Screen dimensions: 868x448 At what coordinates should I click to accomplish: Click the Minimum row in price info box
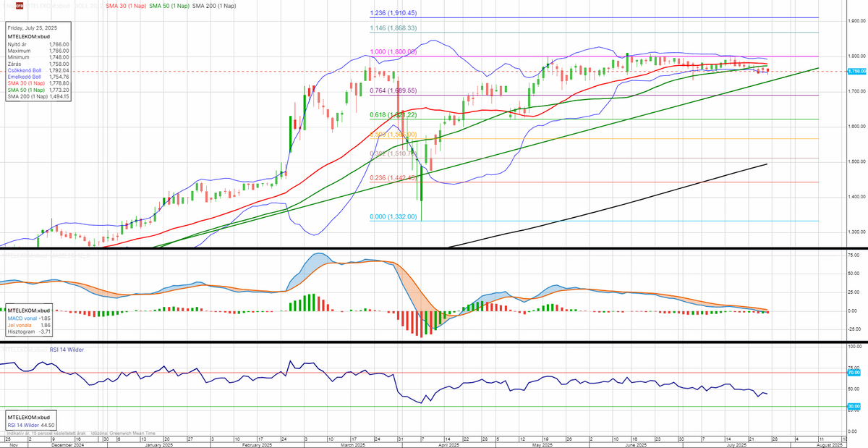click(x=38, y=57)
